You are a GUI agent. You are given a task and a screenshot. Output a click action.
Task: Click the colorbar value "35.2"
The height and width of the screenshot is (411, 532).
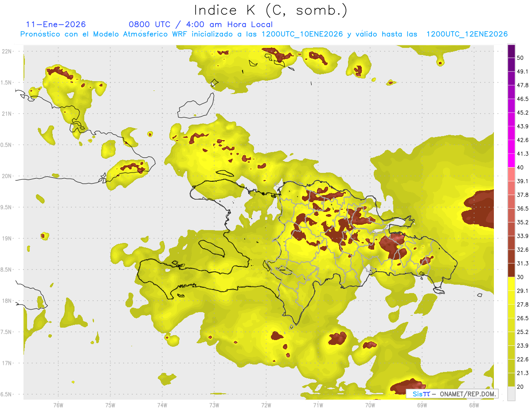click(523, 222)
